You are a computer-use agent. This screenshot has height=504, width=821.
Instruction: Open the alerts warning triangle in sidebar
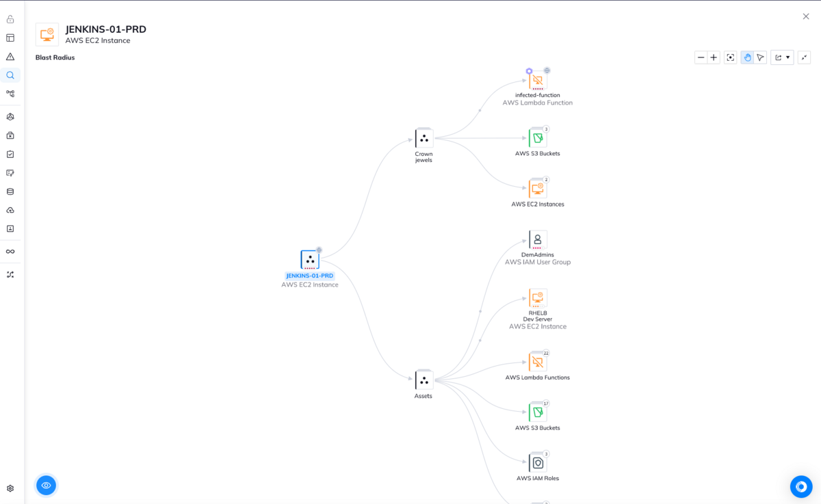pyautogui.click(x=10, y=57)
